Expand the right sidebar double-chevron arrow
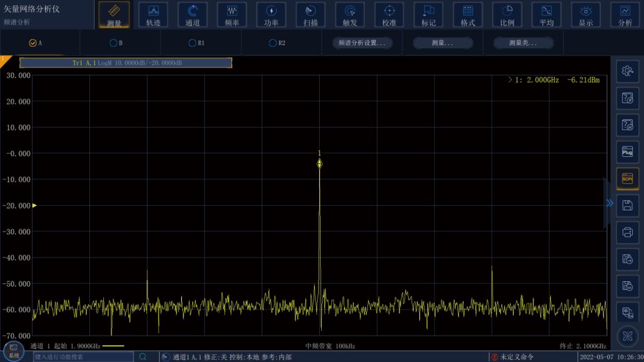644x362 pixels. coord(610,203)
